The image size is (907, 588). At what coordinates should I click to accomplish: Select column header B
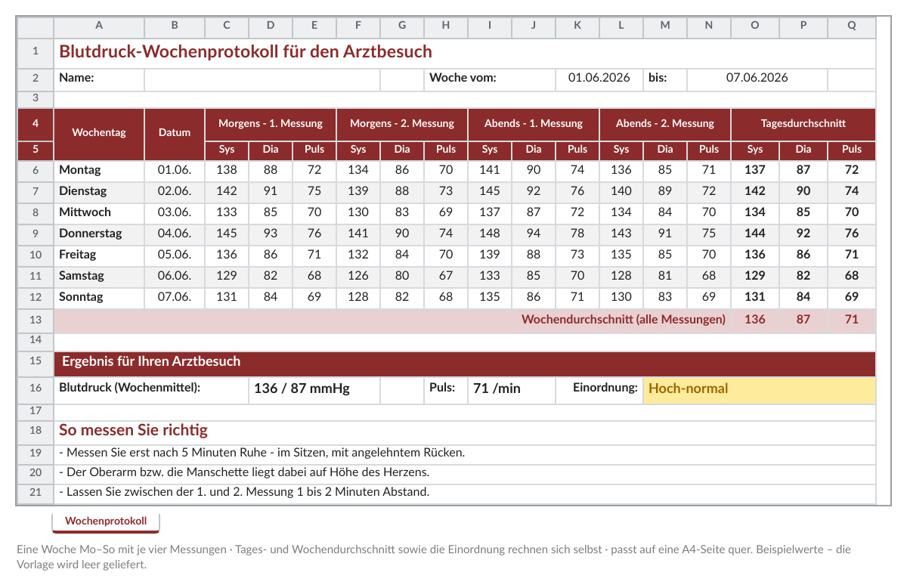tap(175, 26)
